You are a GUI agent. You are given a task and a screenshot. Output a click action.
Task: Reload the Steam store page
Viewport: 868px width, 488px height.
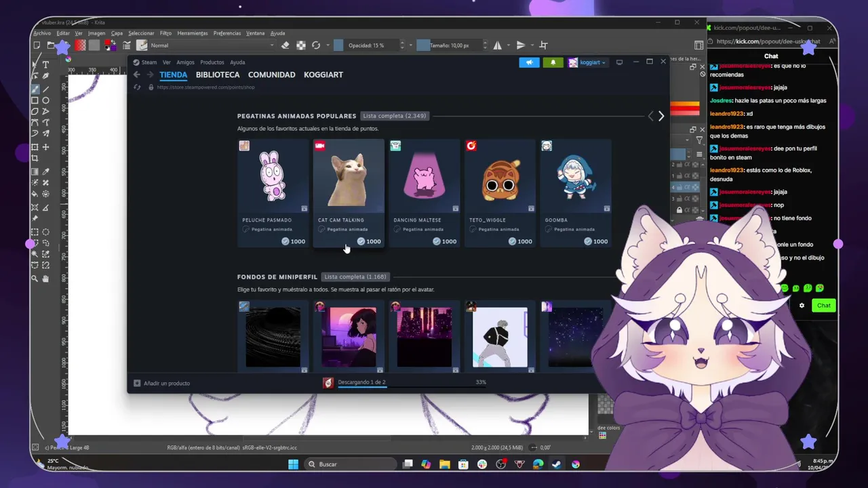(x=137, y=87)
